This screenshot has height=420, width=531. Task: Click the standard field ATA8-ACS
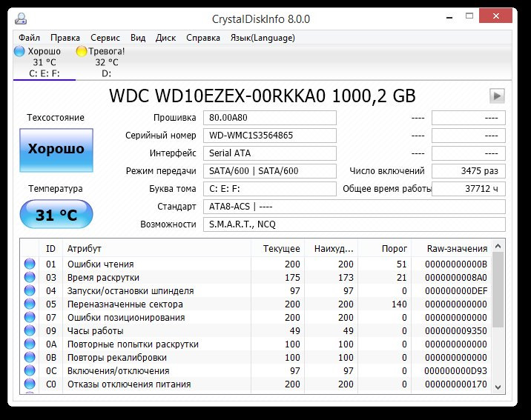coord(354,206)
